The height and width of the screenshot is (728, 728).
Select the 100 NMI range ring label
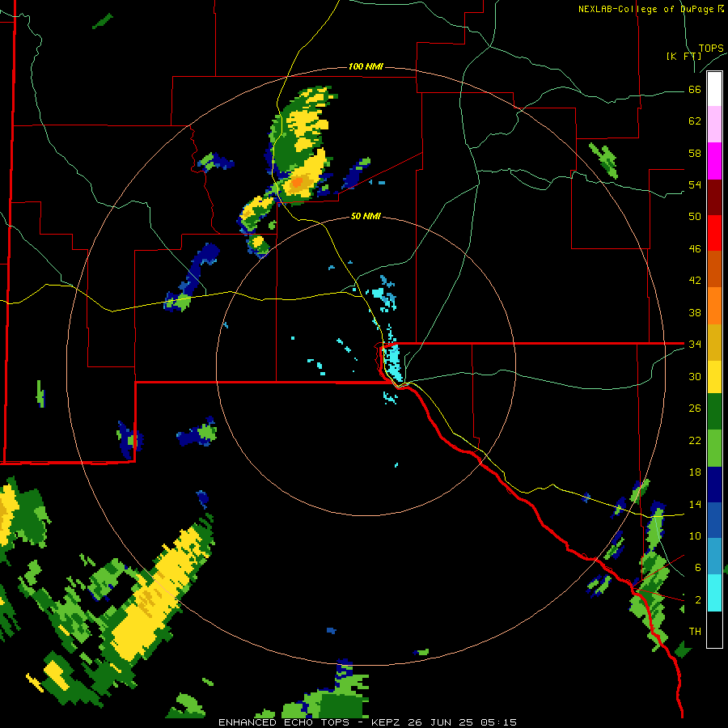366,67
